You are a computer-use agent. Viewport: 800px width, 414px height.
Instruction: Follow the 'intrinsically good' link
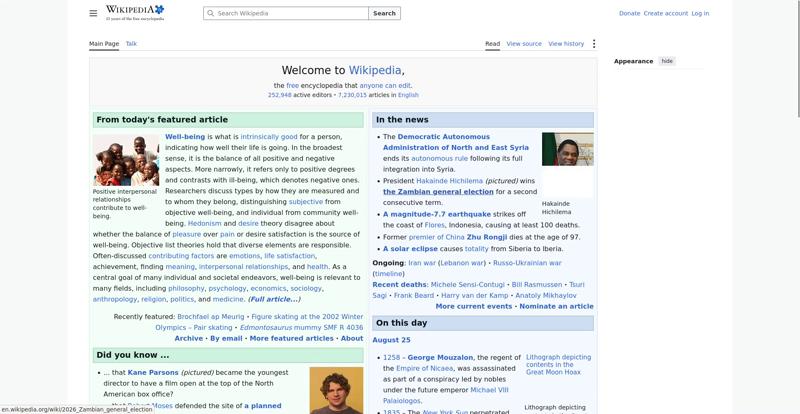269,137
